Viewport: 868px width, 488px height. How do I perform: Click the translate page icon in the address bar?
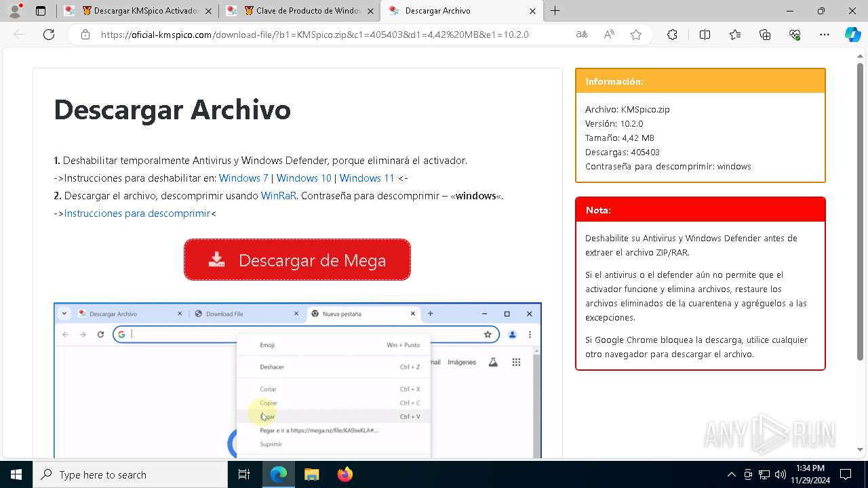point(582,35)
